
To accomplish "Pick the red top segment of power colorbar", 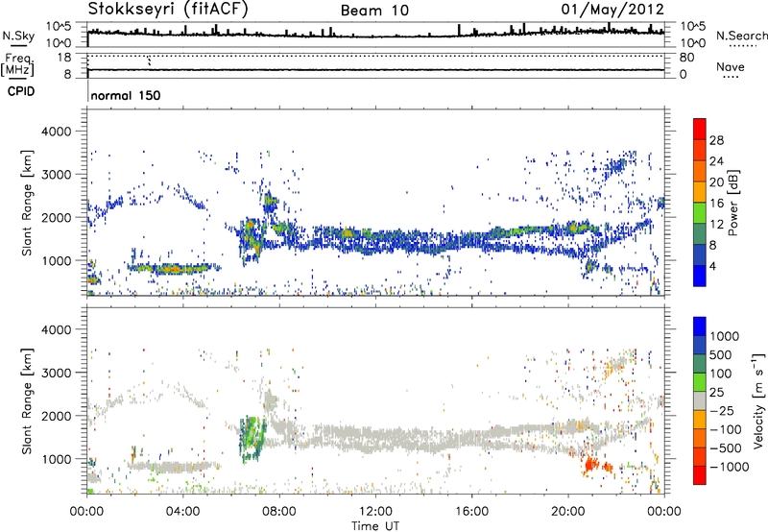I will tap(700, 130).
